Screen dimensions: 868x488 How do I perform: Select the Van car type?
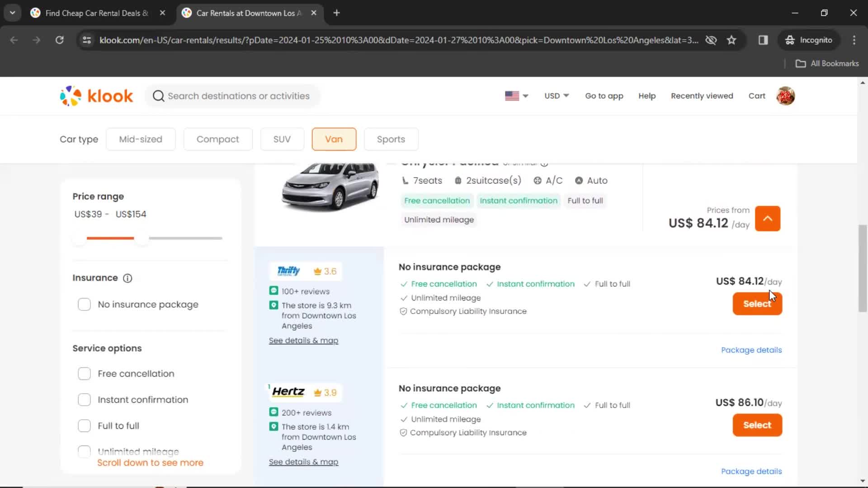pyautogui.click(x=334, y=139)
